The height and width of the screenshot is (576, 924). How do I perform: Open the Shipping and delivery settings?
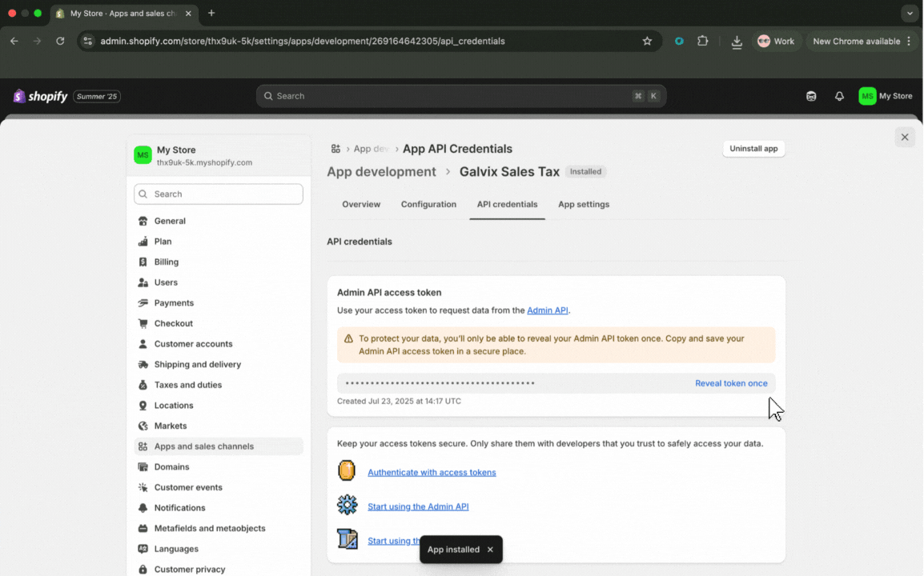[219, 365]
